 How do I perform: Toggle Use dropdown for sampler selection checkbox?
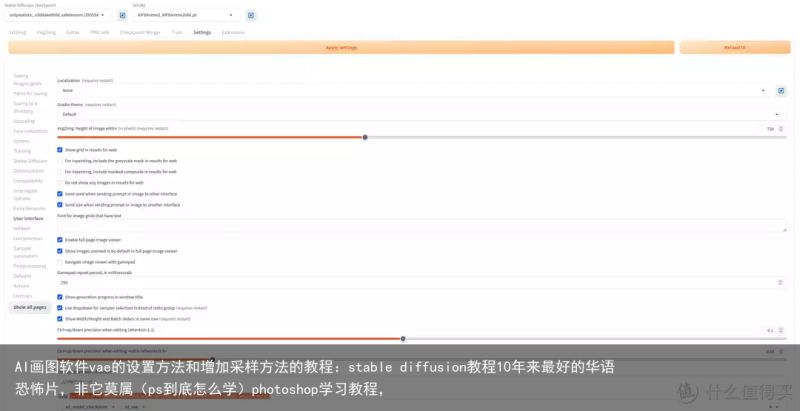pyautogui.click(x=60, y=308)
